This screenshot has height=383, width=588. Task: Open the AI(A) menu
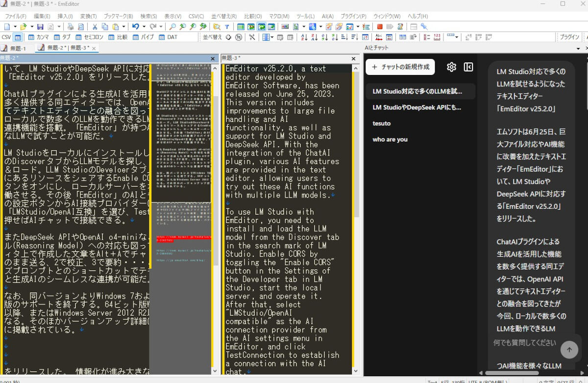pyautogui.click(x=328, y=16)
